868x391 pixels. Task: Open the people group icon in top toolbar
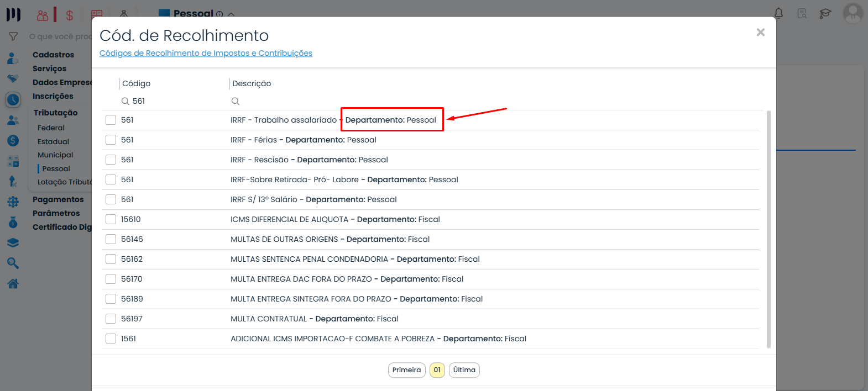tap(43, 15)
